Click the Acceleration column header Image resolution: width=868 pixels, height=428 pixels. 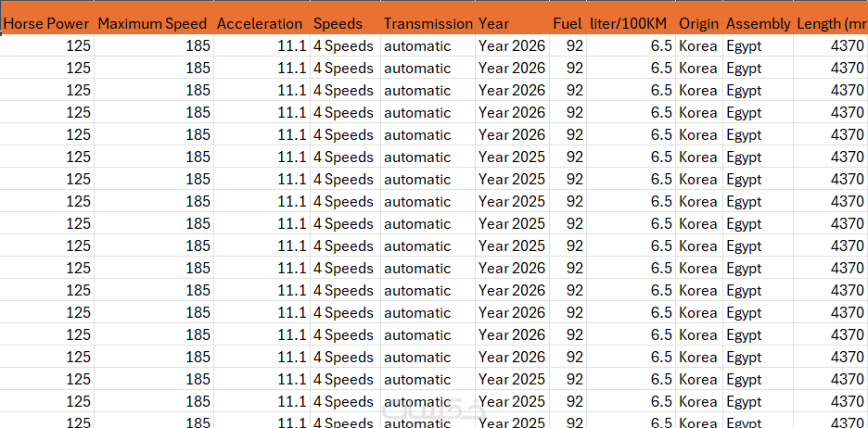[260, 23]
